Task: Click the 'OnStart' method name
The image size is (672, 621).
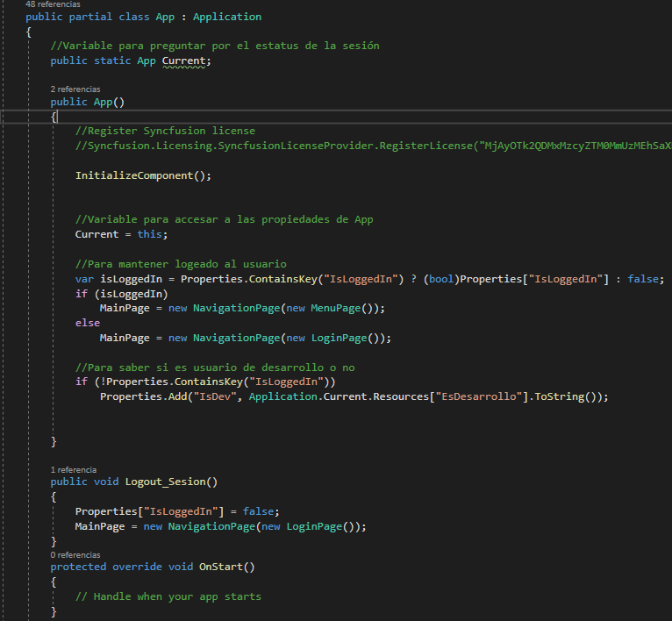Action: coord(221,567)
